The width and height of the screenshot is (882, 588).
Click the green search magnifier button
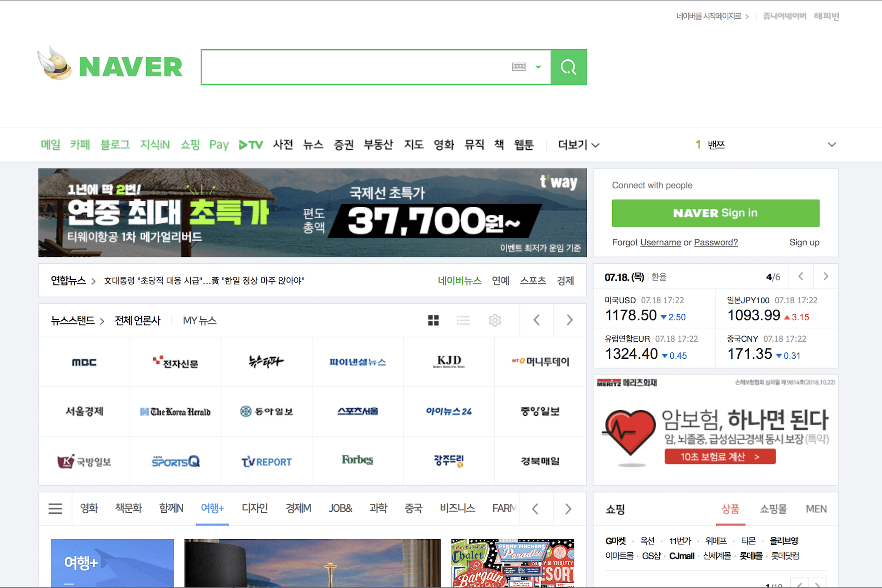point(568,67)
